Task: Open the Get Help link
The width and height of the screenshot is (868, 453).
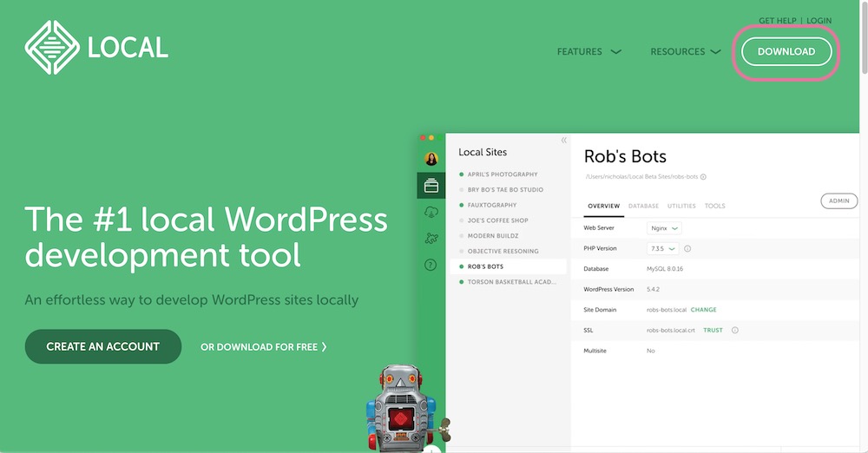Action: coord(777,21)
